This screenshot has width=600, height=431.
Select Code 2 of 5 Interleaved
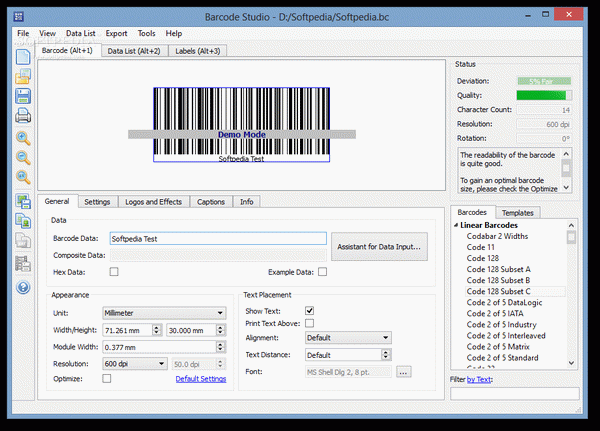click(x=506, y=336)
